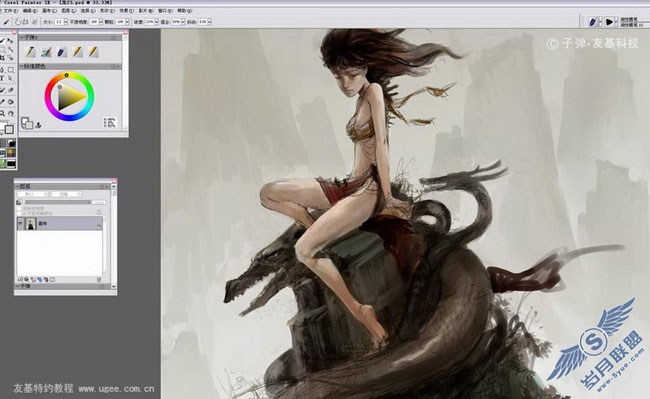Image resolution: width=650 pixels, height=399 pixels.
Task: Click layers panel scroll down arrow
Action: 114,286
